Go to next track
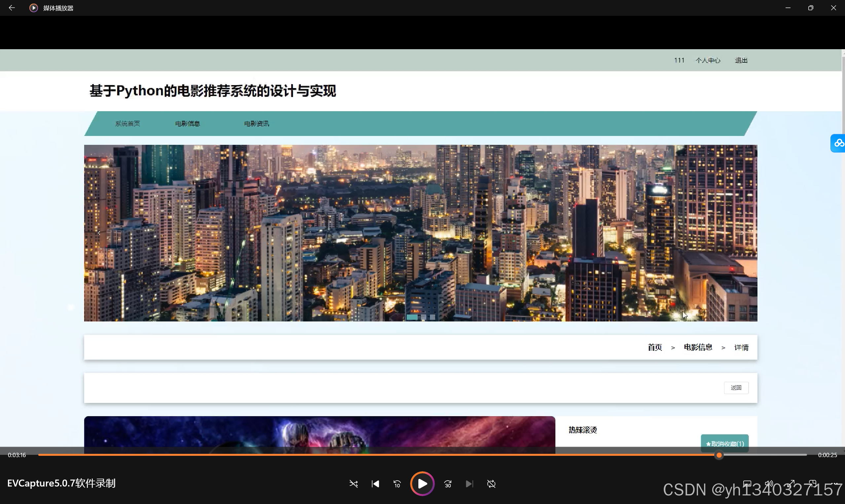845x504 pixels. pos(469,484)
